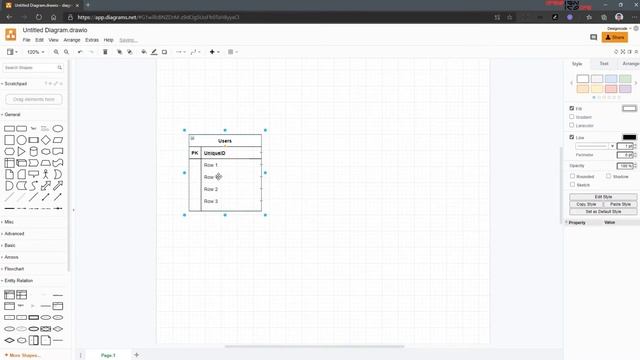Toggle the Shadow toolbar icon
The height and width of the screenshot is (360, 640).
tap(164, 52)
